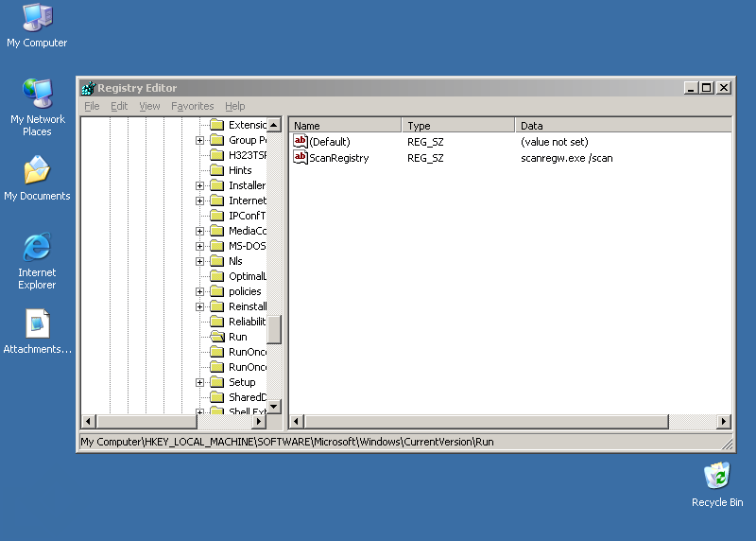Expand the Setup registry key
This screenshot has width=756, height=541.
[x=200, y=382]
